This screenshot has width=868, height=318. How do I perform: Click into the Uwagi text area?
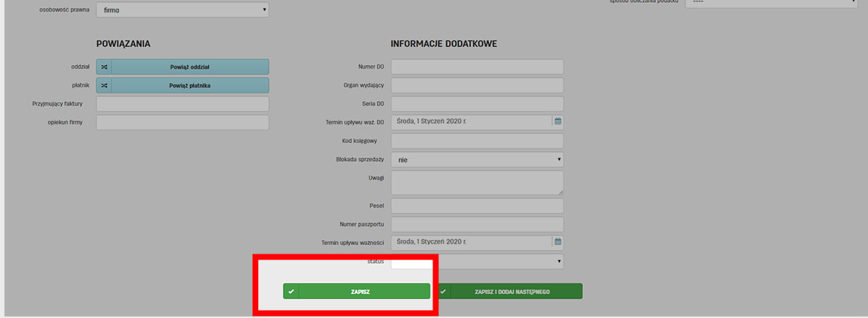477,183
